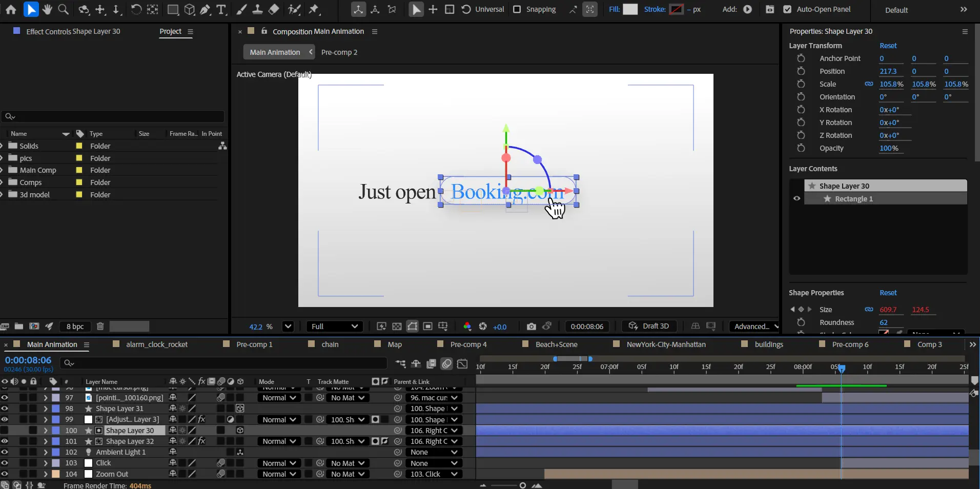
Task: Select the Hand tool
Action: (47, 9)
